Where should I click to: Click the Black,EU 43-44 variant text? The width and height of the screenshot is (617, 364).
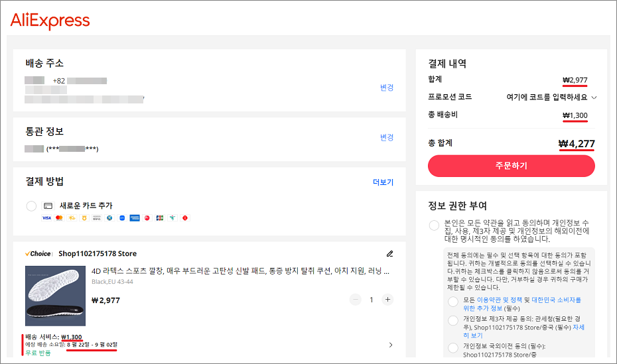(x=112, y=282)
